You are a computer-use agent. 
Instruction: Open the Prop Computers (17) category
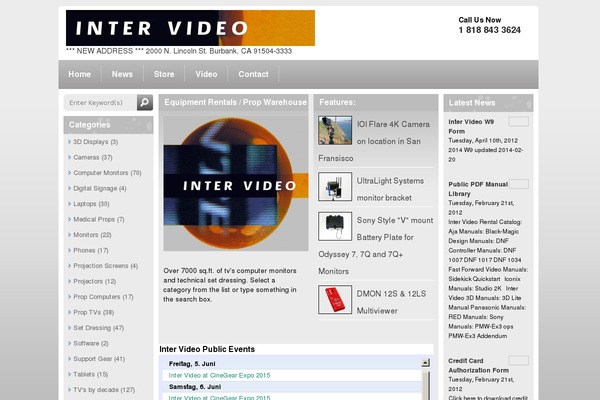(103, 297)
